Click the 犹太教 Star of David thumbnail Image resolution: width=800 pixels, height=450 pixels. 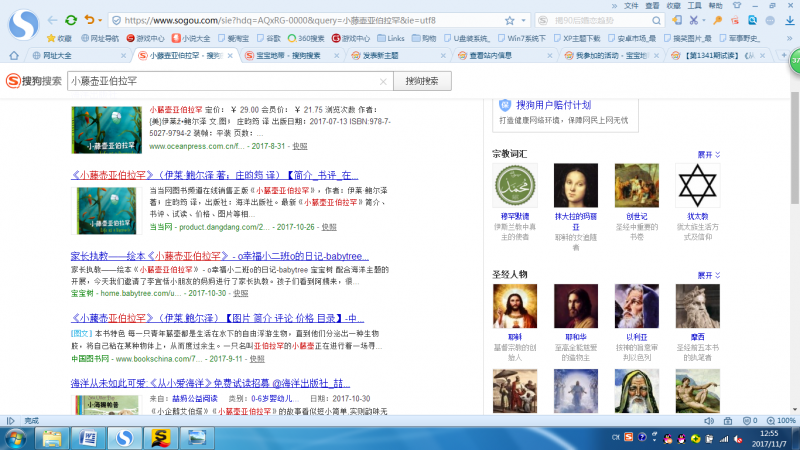click(697, 186)
